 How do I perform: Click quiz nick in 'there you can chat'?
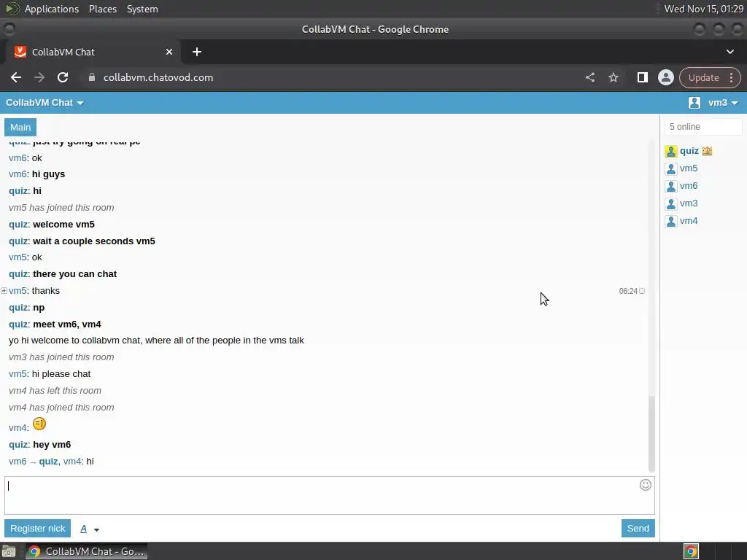click(x=19, y=274)
